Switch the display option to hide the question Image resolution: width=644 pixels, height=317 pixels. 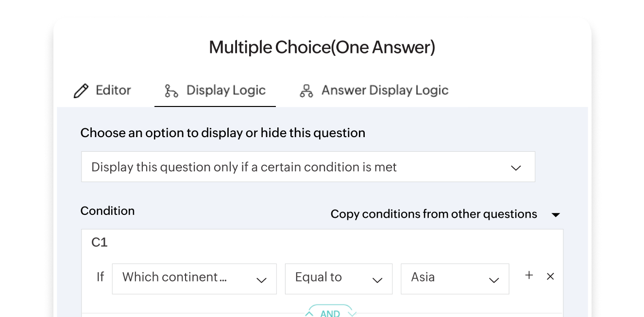click(x=308, y=167)
